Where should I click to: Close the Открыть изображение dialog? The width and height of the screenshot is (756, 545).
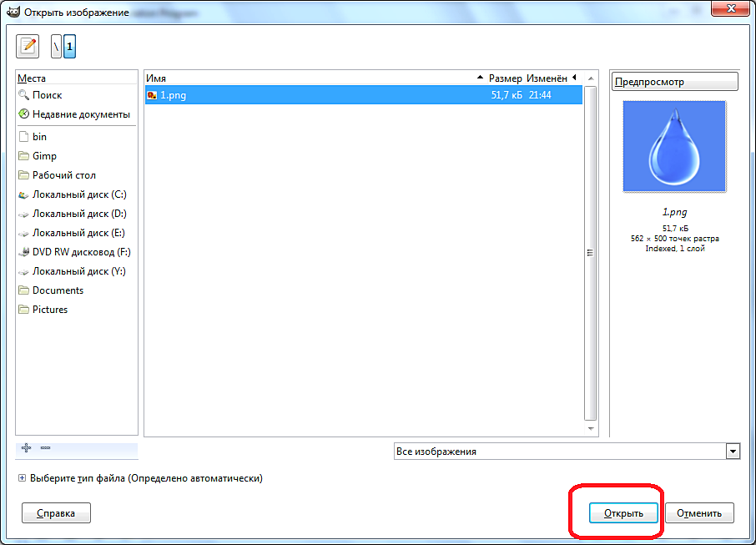point(731,8)
